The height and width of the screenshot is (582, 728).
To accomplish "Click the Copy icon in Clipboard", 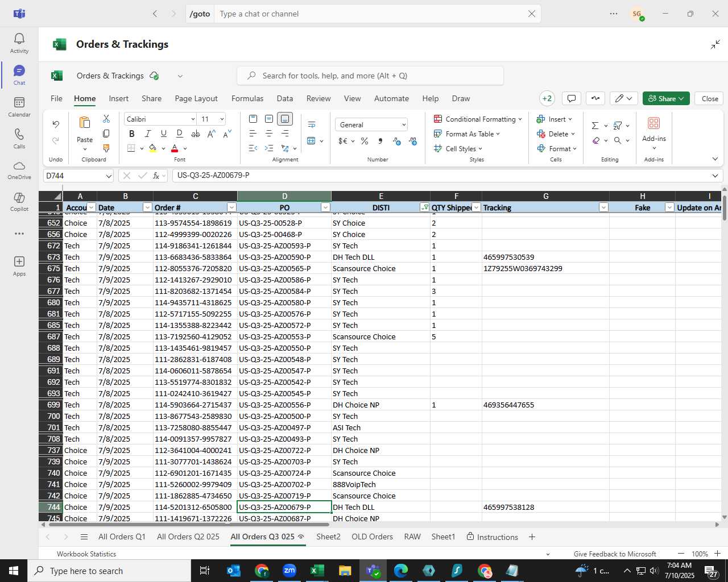I will [x=106, y=134].
